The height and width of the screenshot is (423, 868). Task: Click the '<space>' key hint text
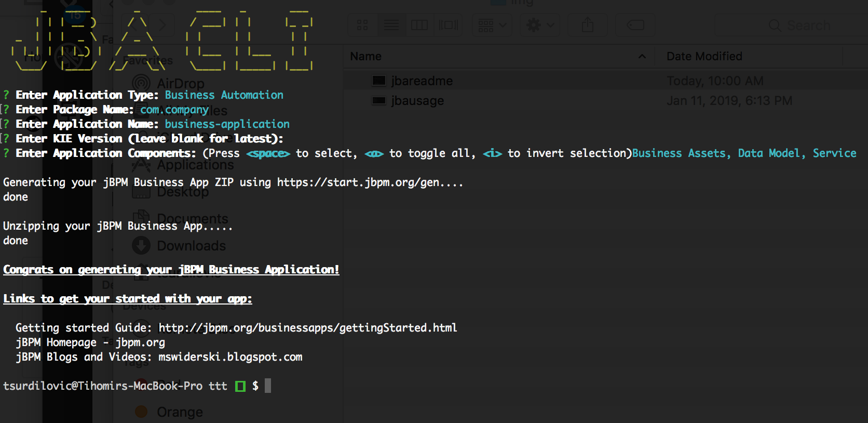click(268, 153)
